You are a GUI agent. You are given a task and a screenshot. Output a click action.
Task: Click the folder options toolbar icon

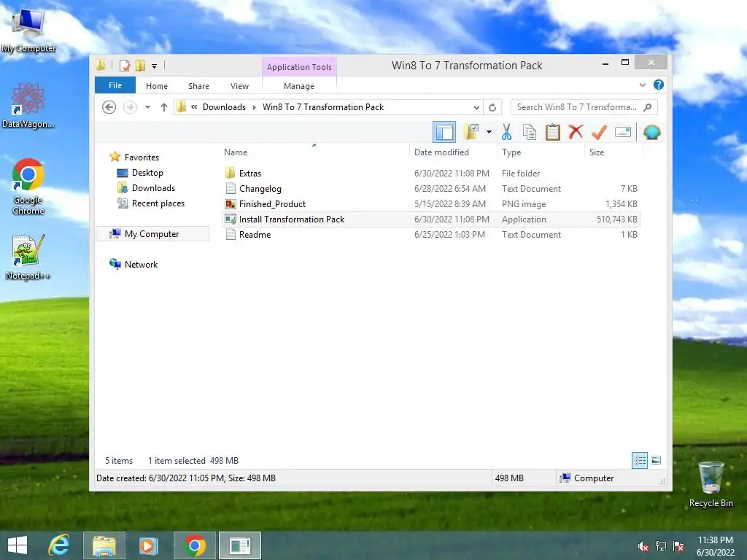(471, 132)
